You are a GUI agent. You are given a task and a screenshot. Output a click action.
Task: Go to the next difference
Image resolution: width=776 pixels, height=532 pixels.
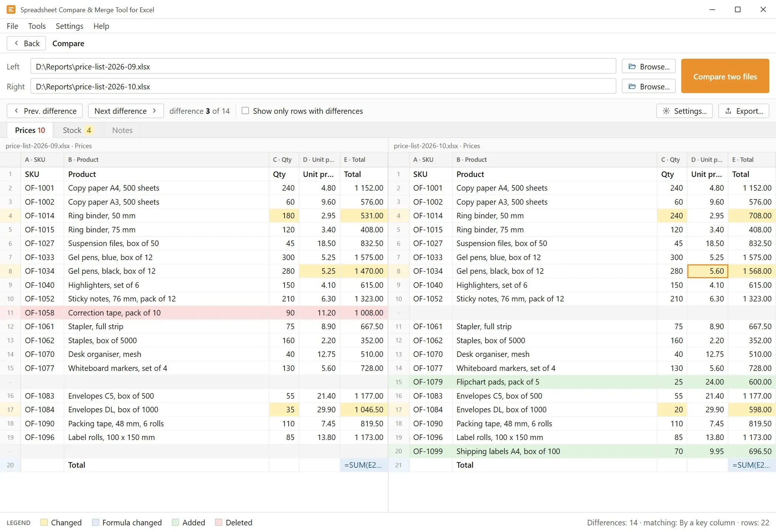click(126, 111)
